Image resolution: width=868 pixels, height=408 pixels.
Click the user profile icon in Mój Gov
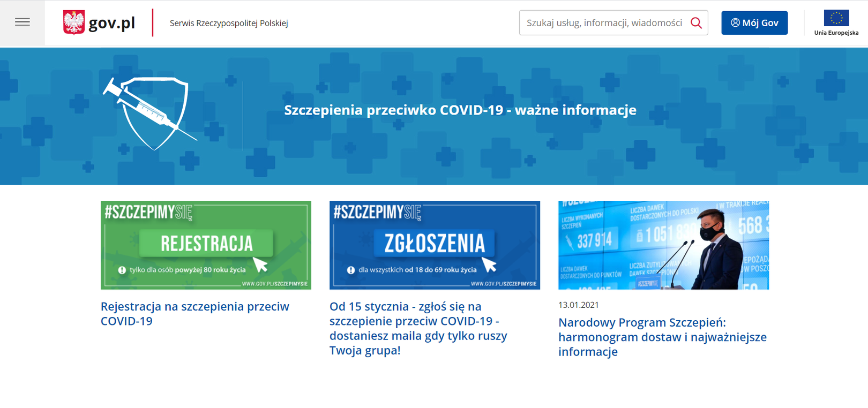(735, 22)
